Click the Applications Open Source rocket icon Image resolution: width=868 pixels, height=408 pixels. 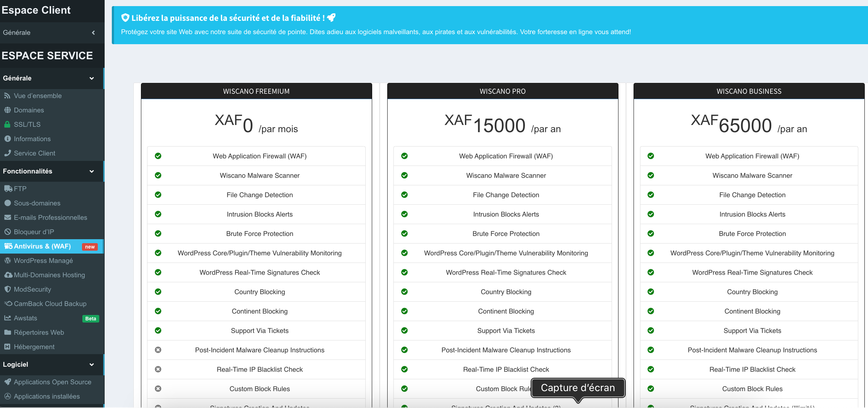(x=7, y=382)
